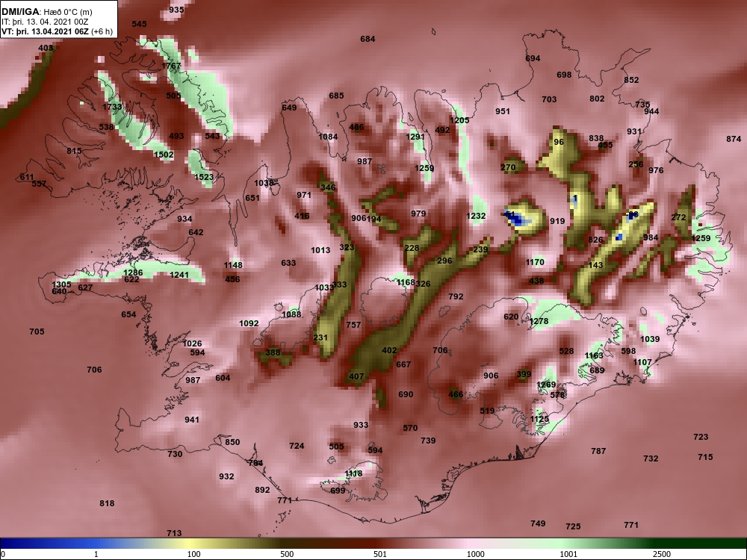Click the 792 height value
This screenshot has height=560, width=747.
coord(456,296)
